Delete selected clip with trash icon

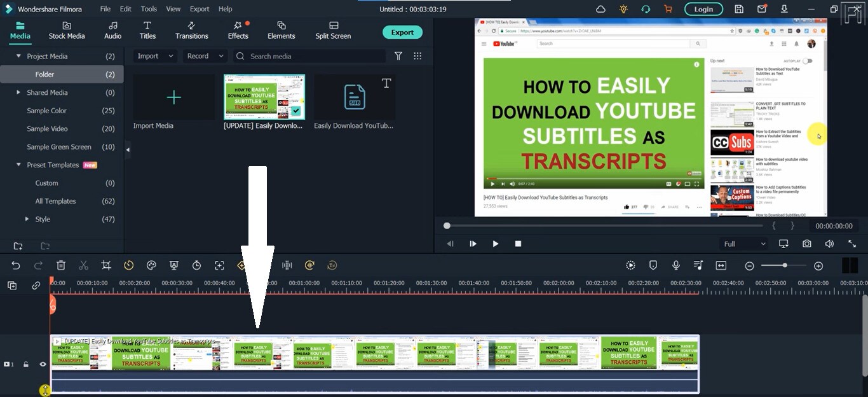[x=61, y=265]
